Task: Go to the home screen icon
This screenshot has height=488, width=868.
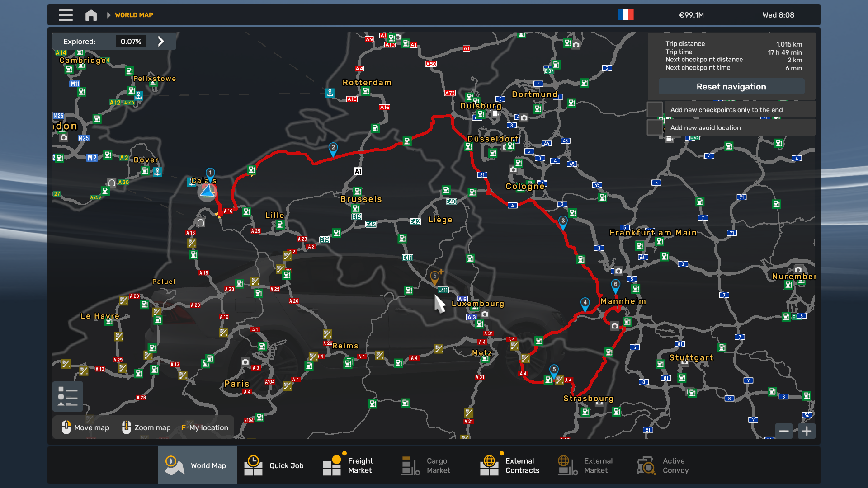Action: coord(91,15)
